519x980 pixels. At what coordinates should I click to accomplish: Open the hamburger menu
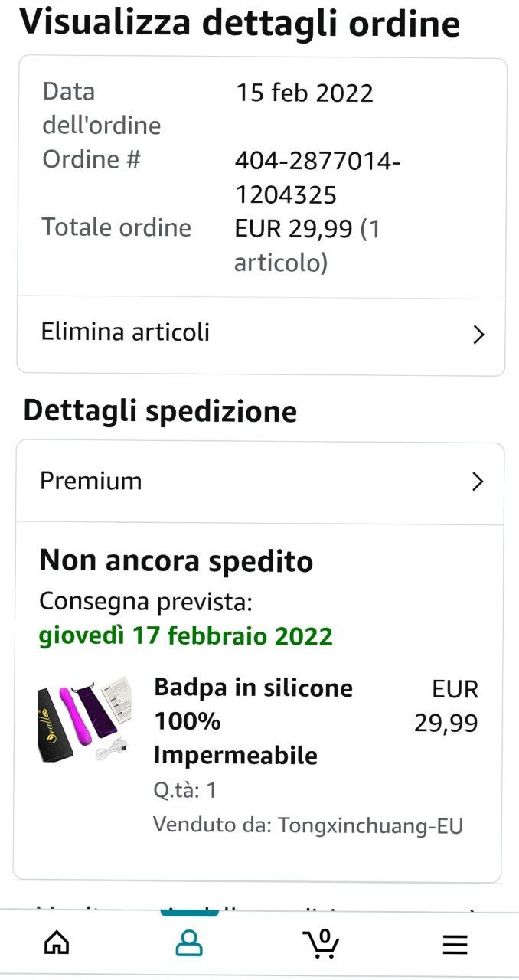coord(455,945)
